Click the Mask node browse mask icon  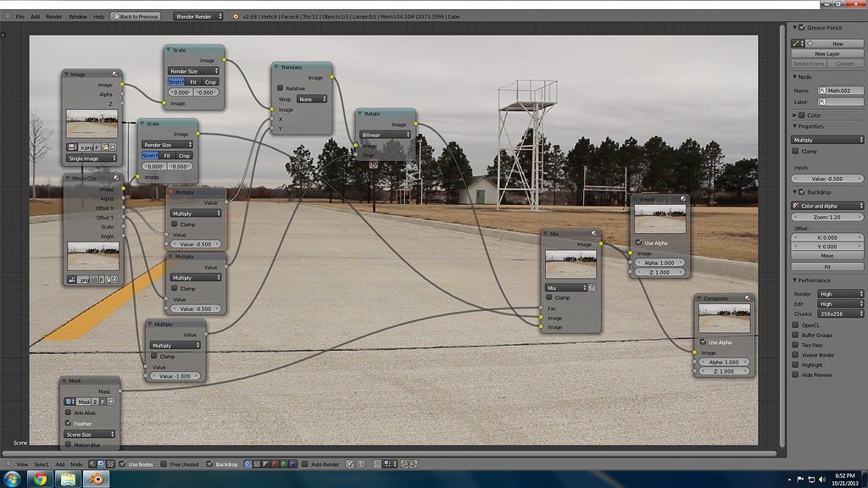pyautogui.click(x=70, y=402)
